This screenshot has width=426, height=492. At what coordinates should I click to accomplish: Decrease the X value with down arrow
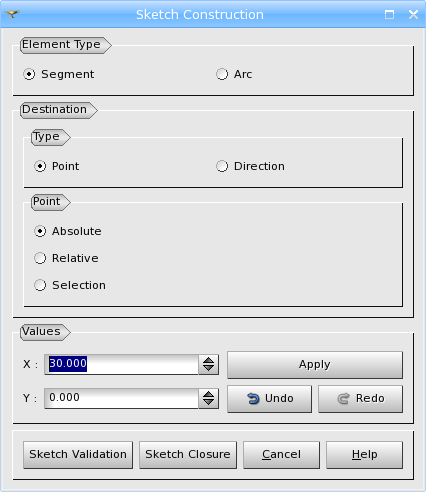pyautogui.click(x=209, y=368)
